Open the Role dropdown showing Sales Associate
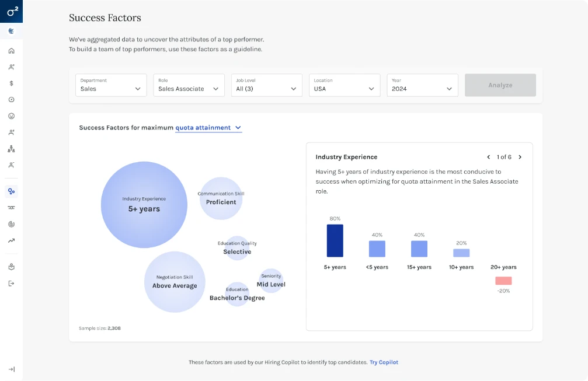This screenshot has height=381, width=588. 189,85
